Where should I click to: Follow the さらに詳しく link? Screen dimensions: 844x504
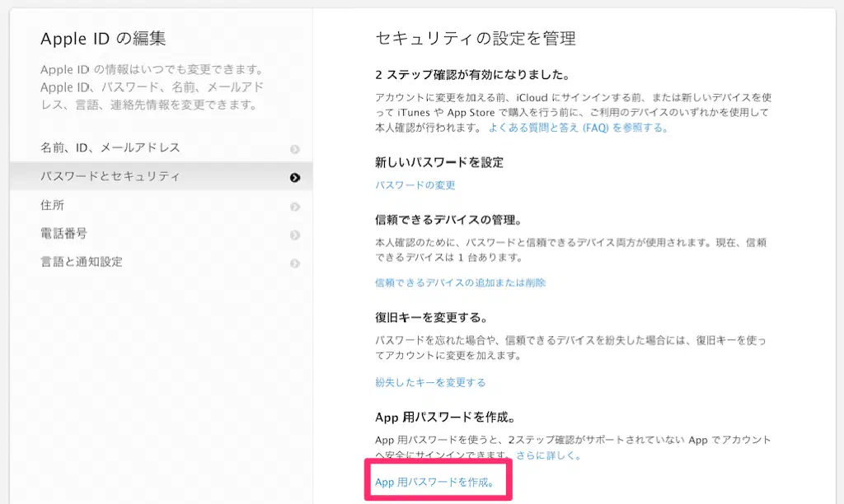[548, 455]
